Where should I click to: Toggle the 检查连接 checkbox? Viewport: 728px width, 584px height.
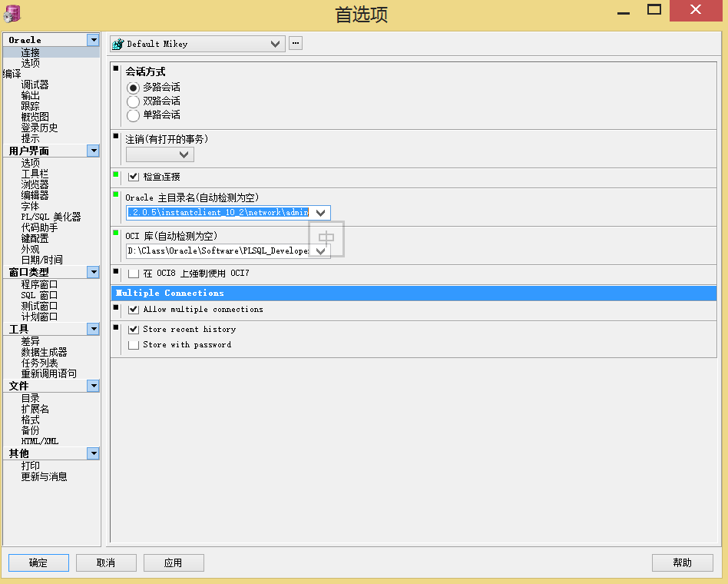click(134, 177)
